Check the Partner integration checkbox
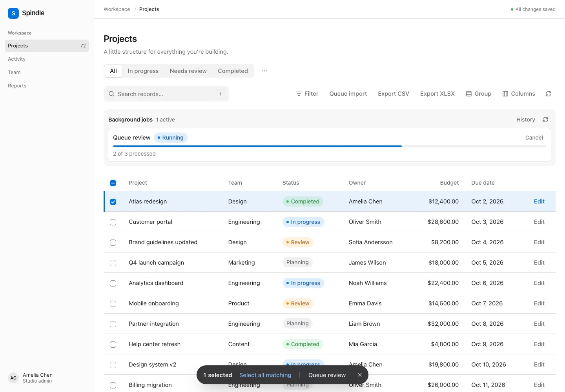 point(113,324)
